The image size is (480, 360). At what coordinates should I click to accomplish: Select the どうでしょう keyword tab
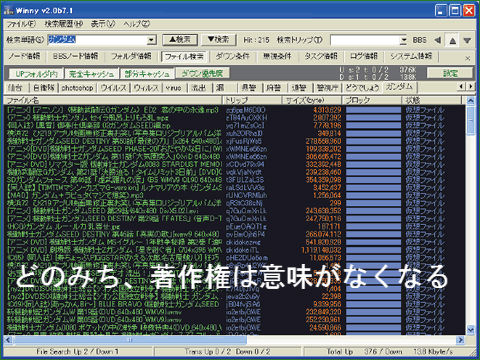coord(362,88)
